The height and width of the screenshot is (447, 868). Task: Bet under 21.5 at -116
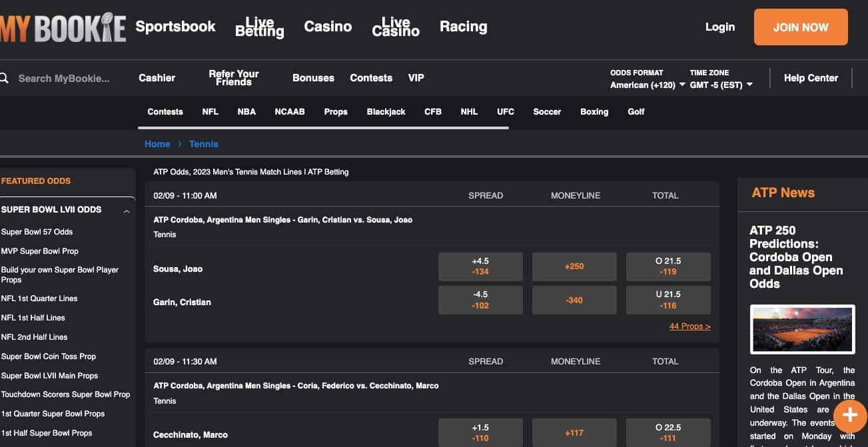coord(668,300)
